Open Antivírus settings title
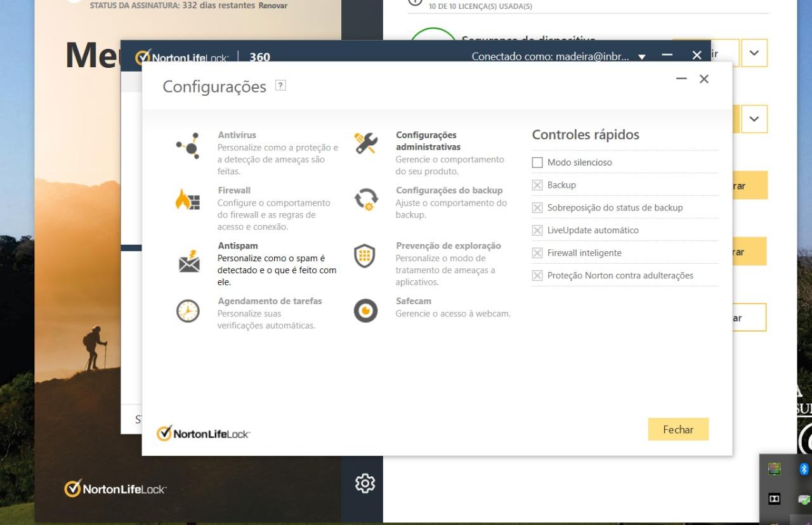Image resolution: width=812 pixels, height=525 pixels. tap(237, 134)
